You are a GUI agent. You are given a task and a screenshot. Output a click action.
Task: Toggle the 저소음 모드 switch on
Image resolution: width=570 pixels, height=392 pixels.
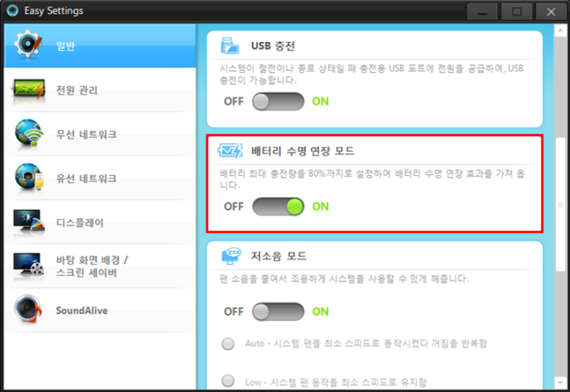(x=278, y=311)
